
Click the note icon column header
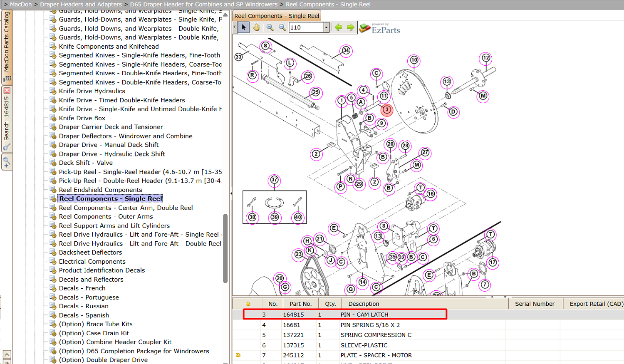pyautogui.click(x=248, y=304)
